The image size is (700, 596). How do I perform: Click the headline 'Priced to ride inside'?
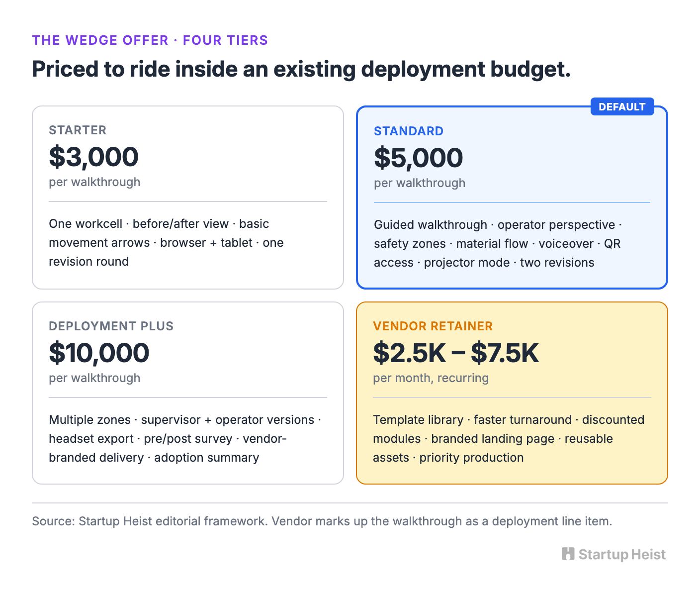[x=301, y=69]
